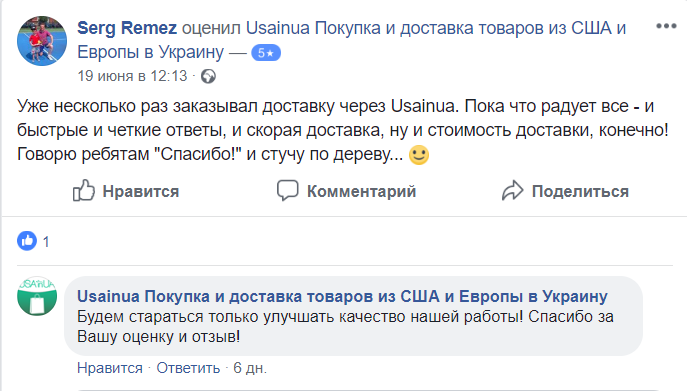Like the Usainua reply comment
Viewport: 687px width, 391px height.
point(110,368)
